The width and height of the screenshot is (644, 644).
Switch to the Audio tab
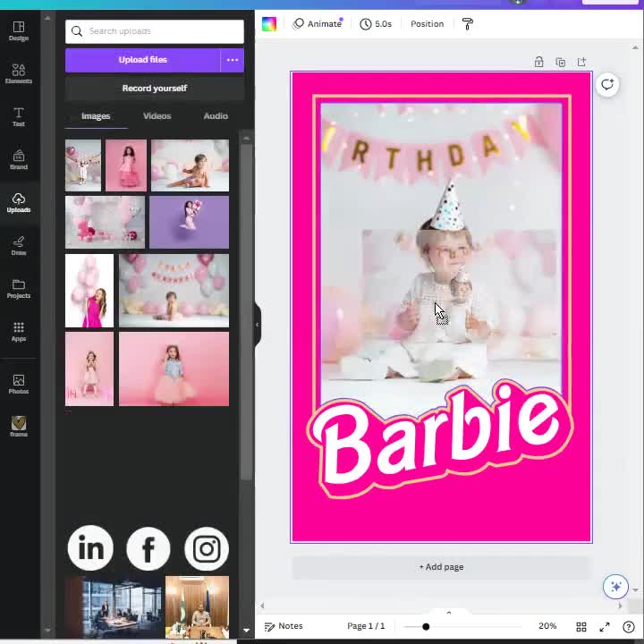click(216, 116)
